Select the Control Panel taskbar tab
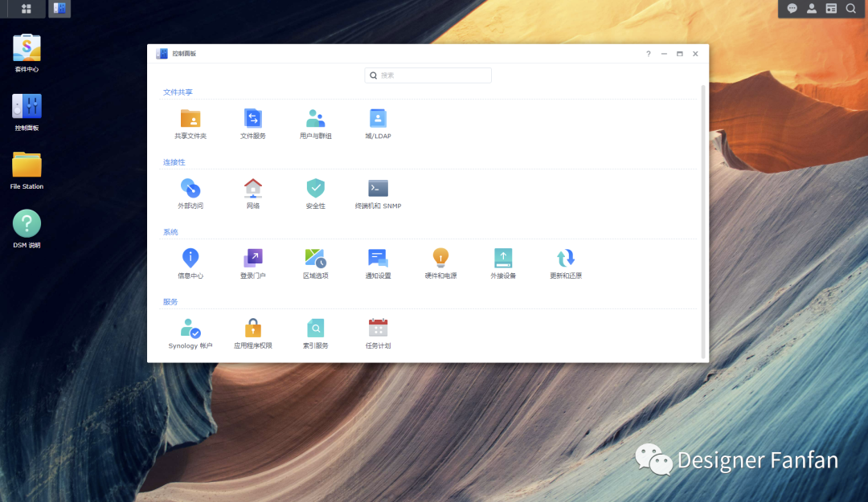This screenshot has height=502, width=868. pyautogui.click(x=59, y=8)
